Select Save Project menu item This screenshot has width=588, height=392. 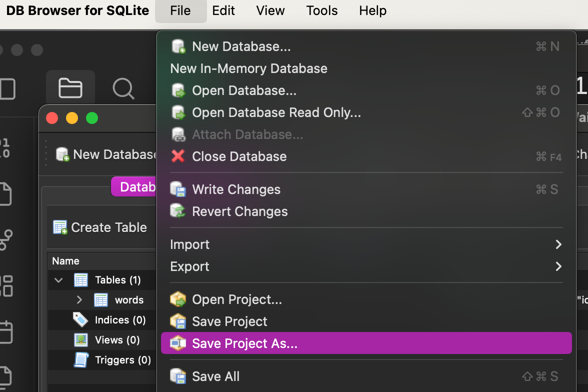(366, 321)
